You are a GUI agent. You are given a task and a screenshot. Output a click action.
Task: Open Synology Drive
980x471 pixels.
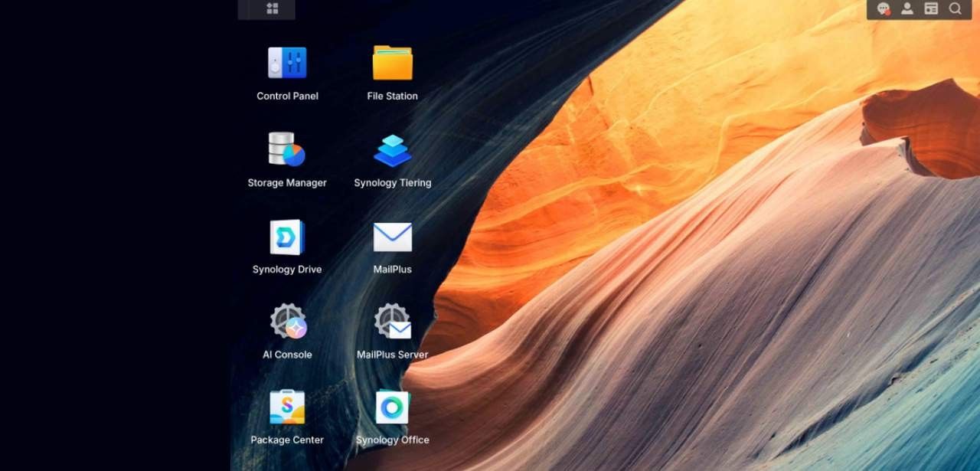(x=286, y=237)
